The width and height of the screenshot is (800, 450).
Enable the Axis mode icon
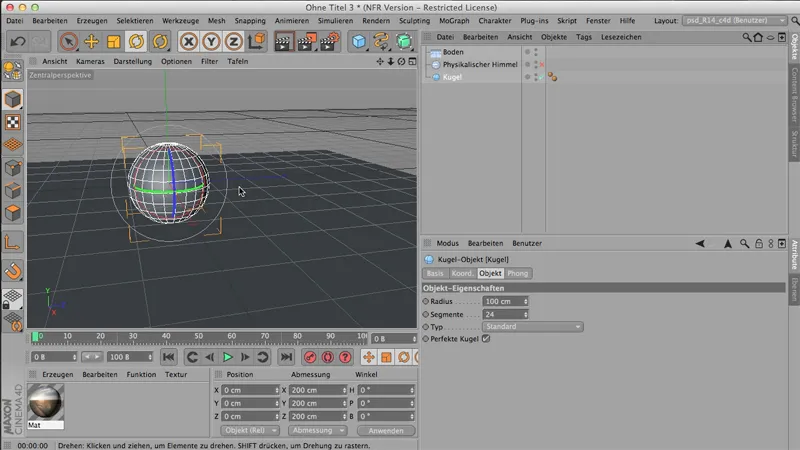tap(13, 242)
